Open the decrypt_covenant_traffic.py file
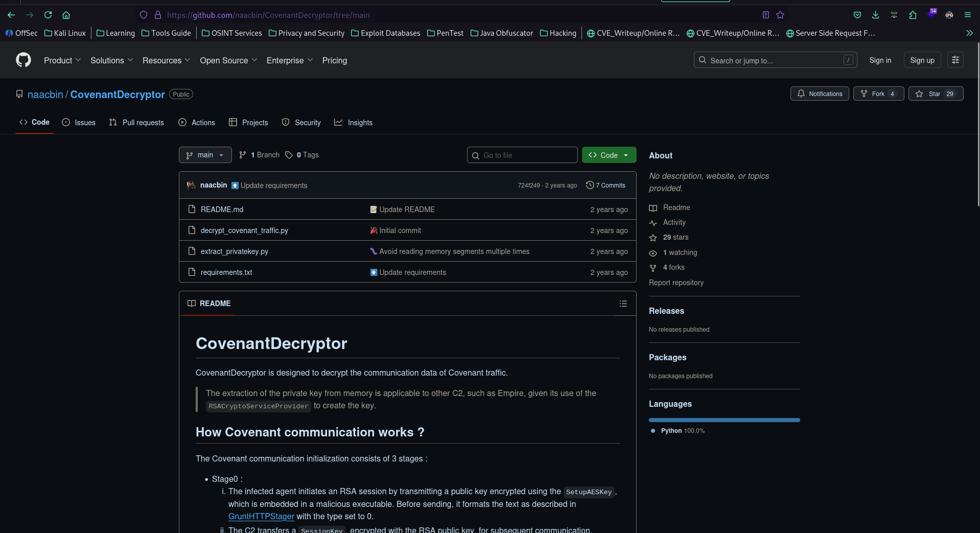The width and height of the screenshot is (980, 533). (244, 230)
